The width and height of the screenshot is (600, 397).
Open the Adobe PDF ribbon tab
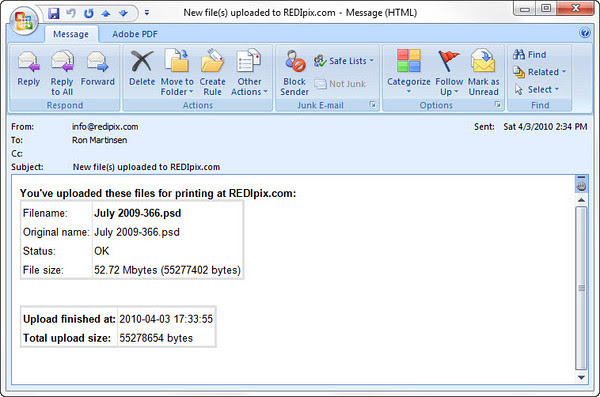click(x=135, y=34)
